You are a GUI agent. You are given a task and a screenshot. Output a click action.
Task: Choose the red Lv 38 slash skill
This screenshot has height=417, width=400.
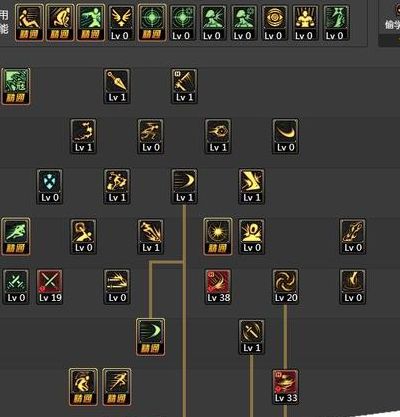coord(218,287)
